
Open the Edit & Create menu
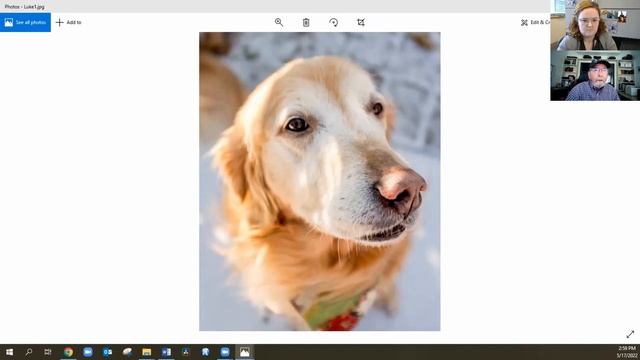[535, 22]
